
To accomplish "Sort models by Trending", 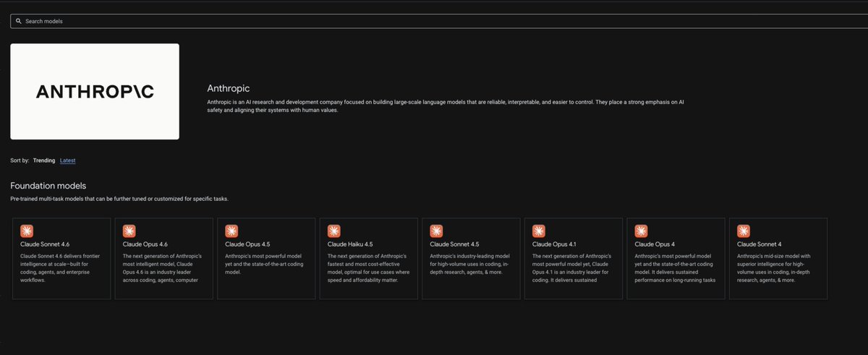I will [44, 161].
